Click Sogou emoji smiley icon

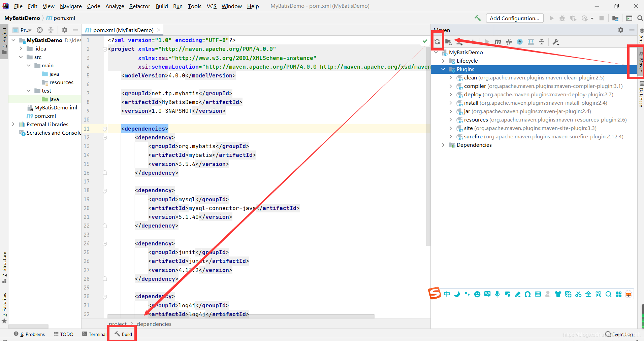click(x=477, y=294)
